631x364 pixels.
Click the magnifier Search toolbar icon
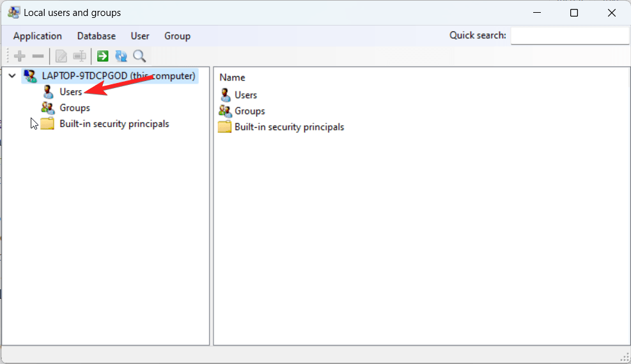click(x=139, y=56)
